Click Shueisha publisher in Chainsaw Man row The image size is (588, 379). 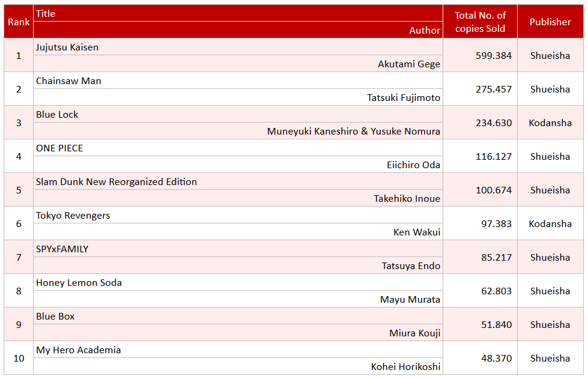point(550,89)
